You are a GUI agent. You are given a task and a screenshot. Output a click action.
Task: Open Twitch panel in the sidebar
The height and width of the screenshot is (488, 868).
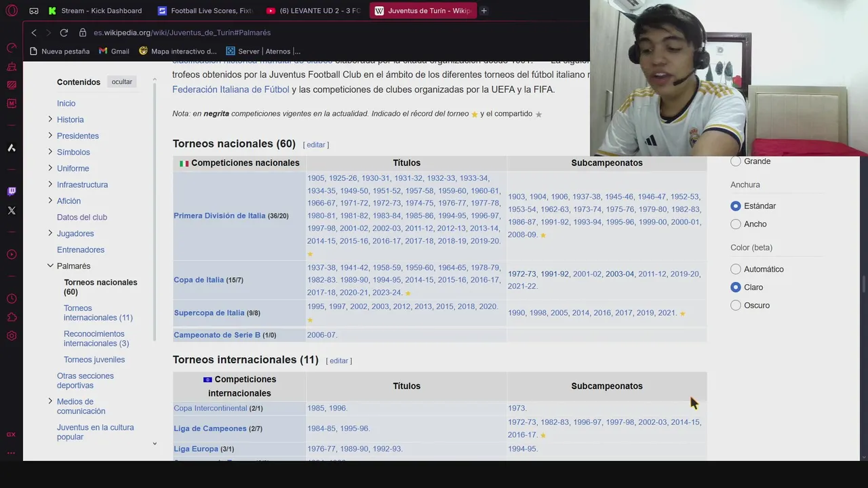coord(12,192)
